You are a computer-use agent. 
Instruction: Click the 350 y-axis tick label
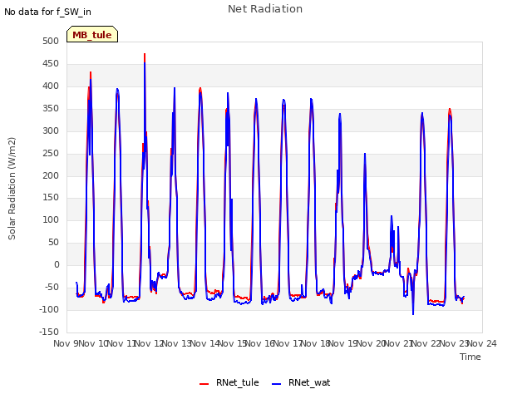click(x=51, y=109)
